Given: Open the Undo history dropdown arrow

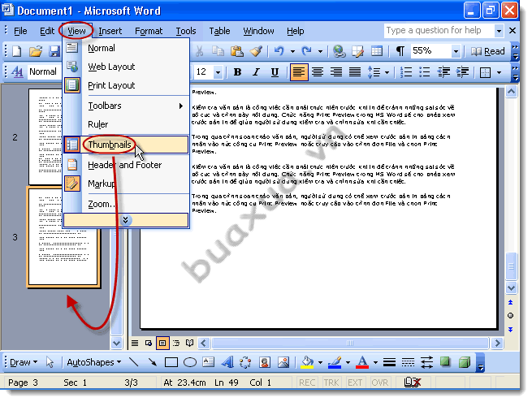Looking at the screenshot, I should tap(292, 51).
